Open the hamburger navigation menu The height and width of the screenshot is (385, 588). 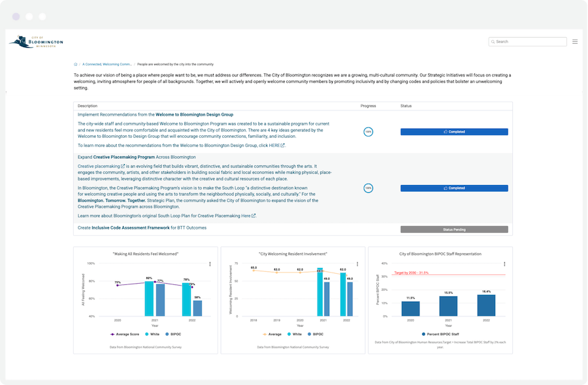[575, 41]
